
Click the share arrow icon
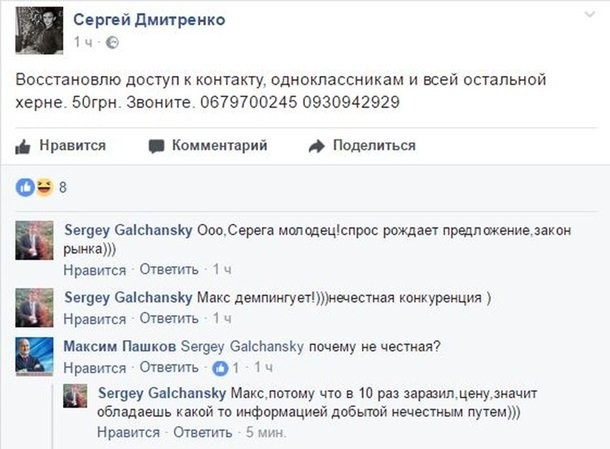(317, 146)
